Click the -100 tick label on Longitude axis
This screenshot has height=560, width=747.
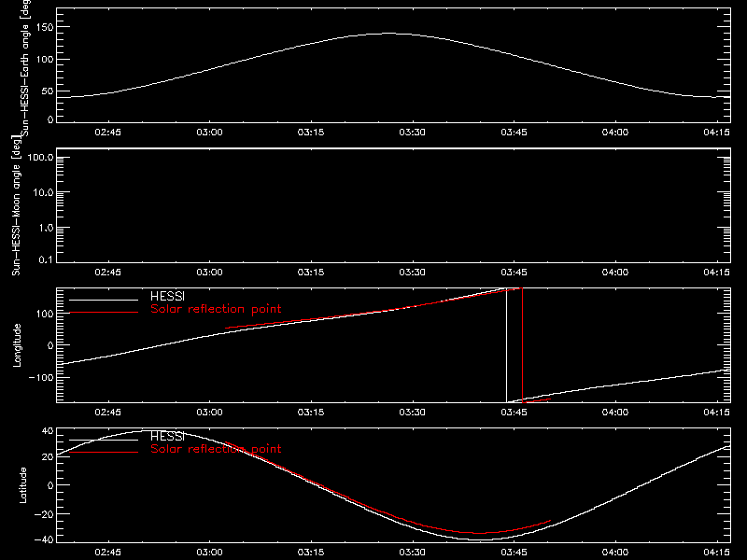coord(41,377)
